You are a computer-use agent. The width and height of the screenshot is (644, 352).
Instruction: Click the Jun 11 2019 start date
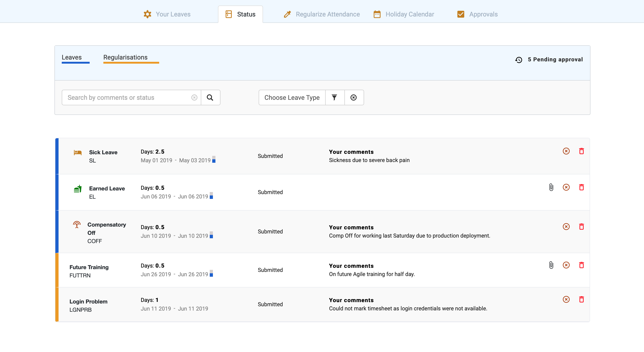click(x=156, y=309)
